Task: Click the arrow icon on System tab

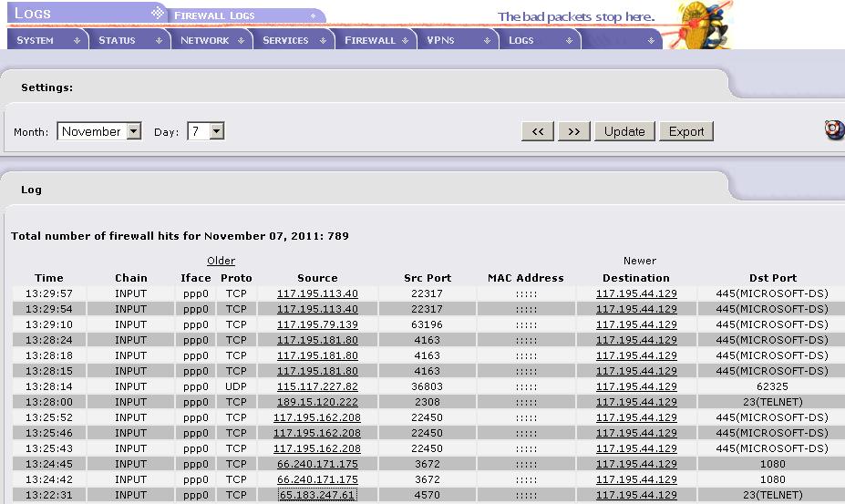Action: pos(77,41)
